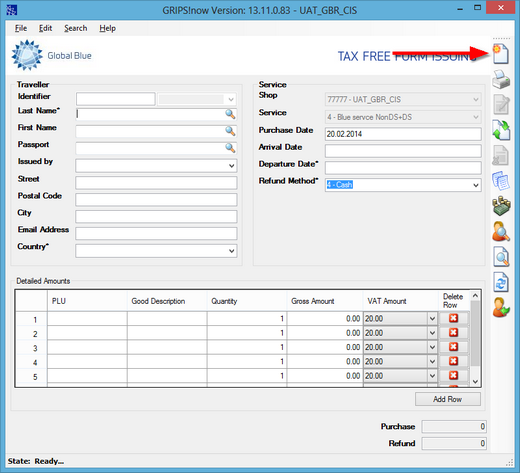Click the Email Address input field

click(x=156, y=234)
